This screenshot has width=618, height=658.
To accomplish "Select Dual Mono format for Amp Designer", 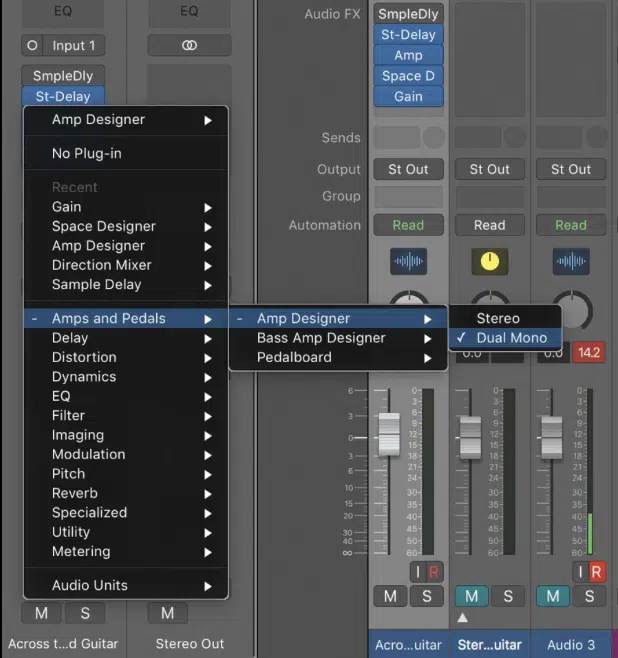I will pos(506,338).
